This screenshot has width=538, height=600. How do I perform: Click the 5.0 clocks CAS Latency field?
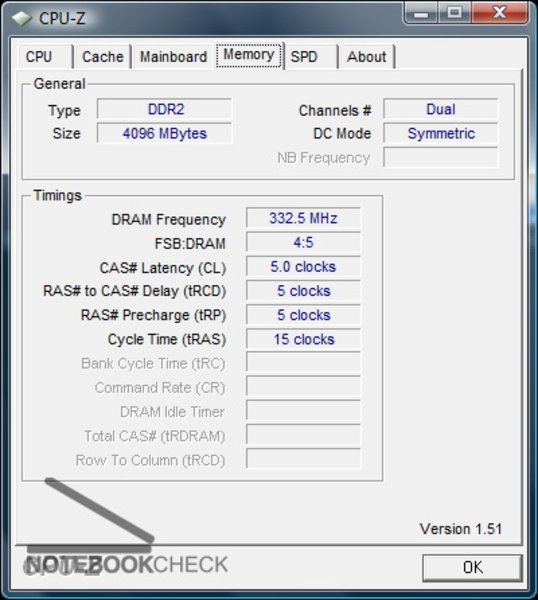coord(303,266)
